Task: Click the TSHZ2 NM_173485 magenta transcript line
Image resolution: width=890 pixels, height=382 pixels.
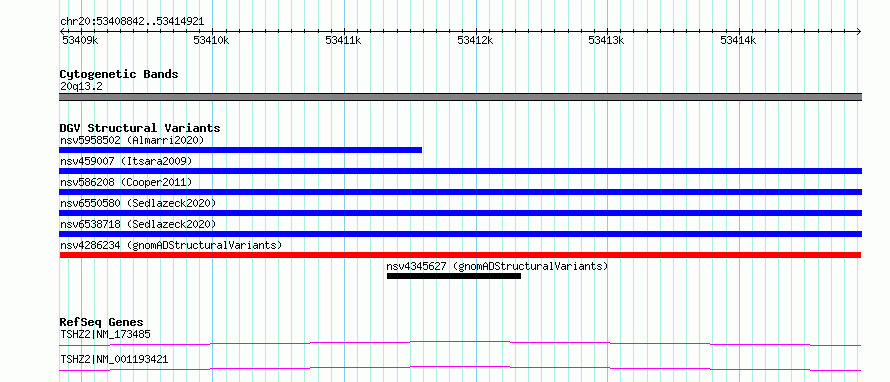Action: pyautogui.click(x=460, y=343)
